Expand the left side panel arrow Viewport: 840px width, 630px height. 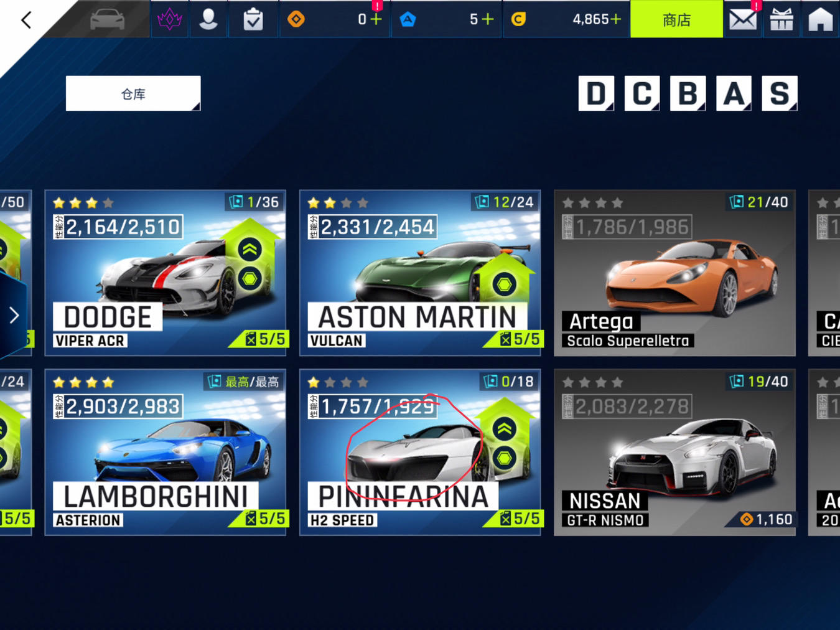14,315
